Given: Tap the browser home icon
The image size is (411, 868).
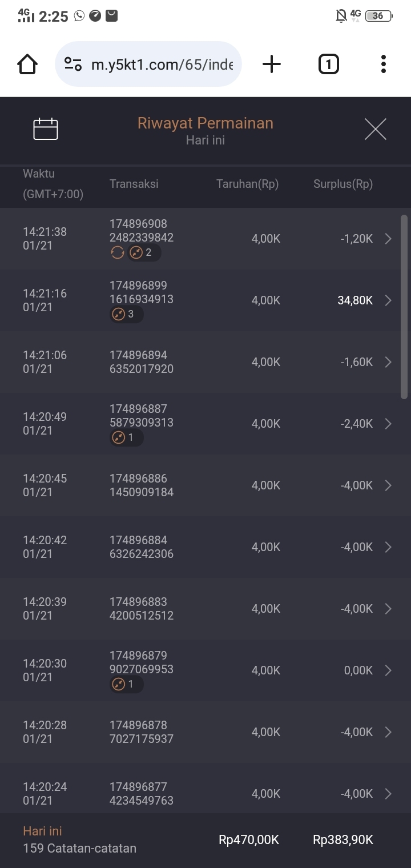Looking at the screenshot, I should (27, 64).
